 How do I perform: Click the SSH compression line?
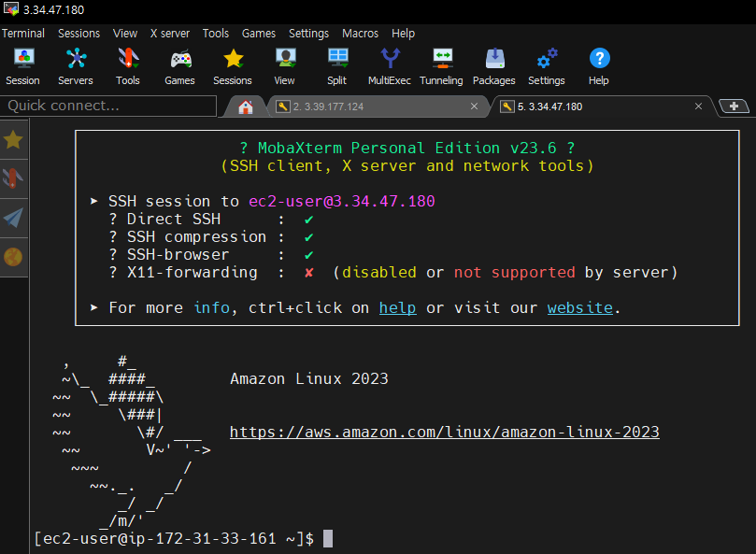[x=211, y=237]
